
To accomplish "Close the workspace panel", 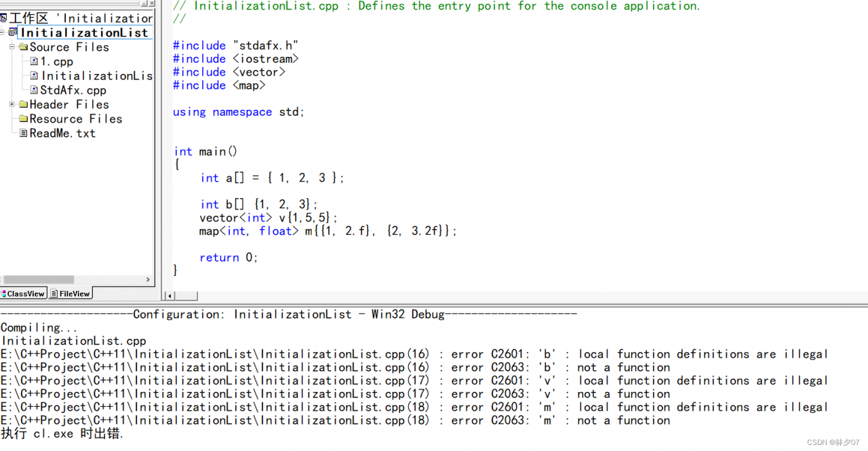I will pos(153,3).
